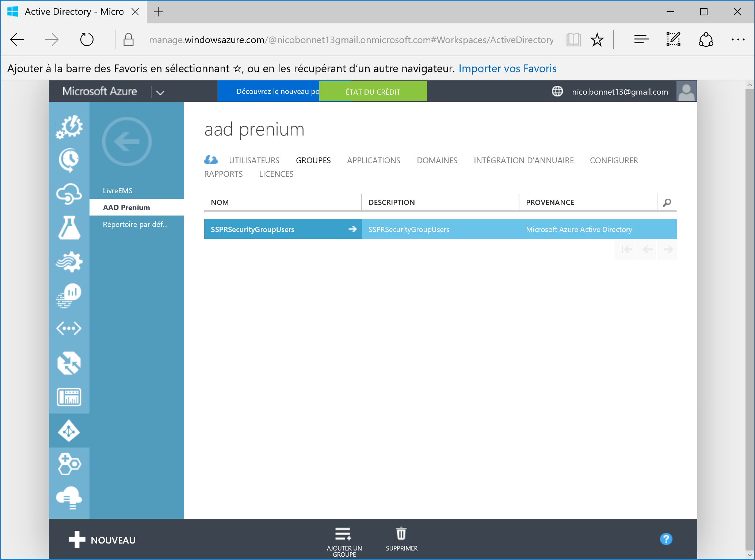This screenshot has height=560, width=755.
Task: Expand the Microsoft Azure dropdown chevron
Action: click(x=160, y=92)
